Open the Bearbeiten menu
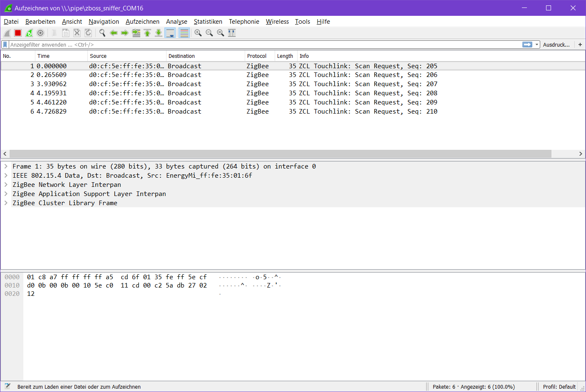 (40, 22)
